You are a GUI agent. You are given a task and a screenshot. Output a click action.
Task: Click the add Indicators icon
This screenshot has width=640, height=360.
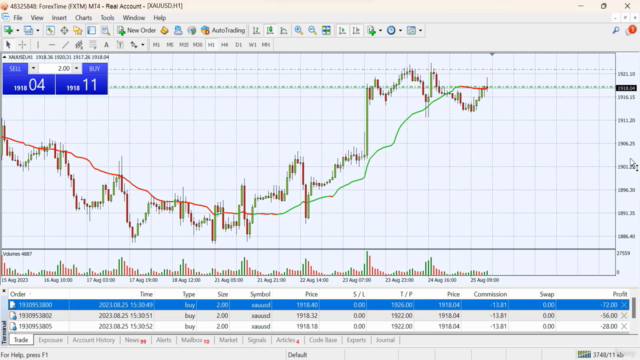click(371, 30)
